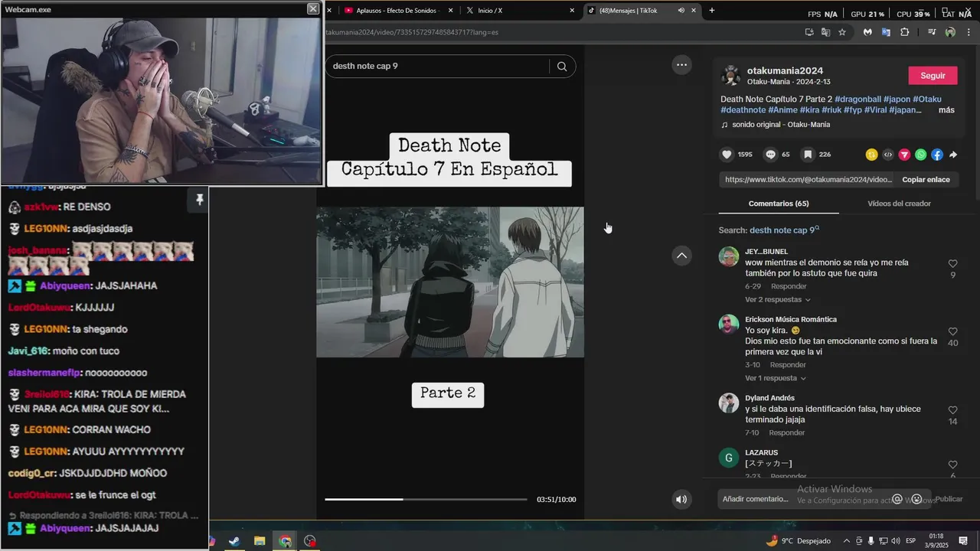The width and height of the screenshot is (980, 551).
Task: Send to friends via pink paper-plane icon
Action: [904, 155]
